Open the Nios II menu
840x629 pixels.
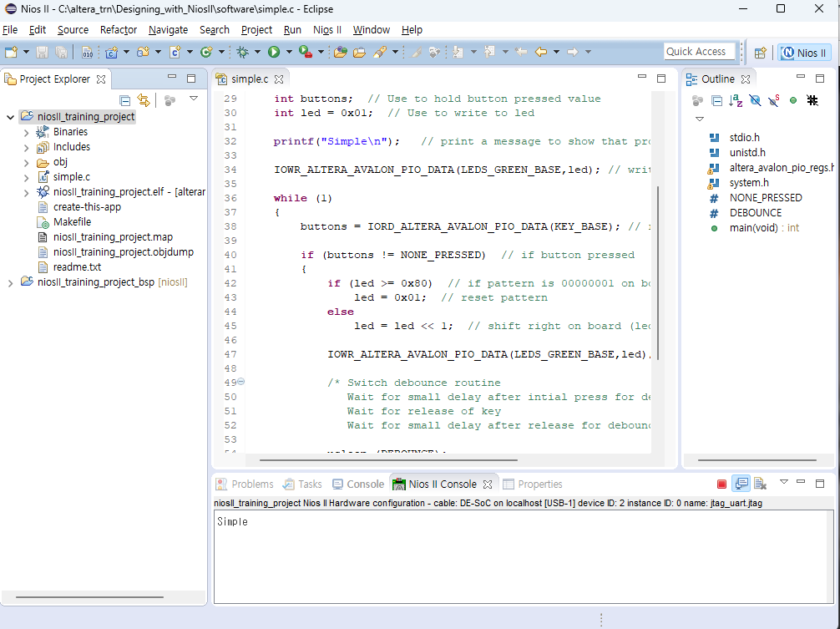pyautogui.click(x=327, y=30)
